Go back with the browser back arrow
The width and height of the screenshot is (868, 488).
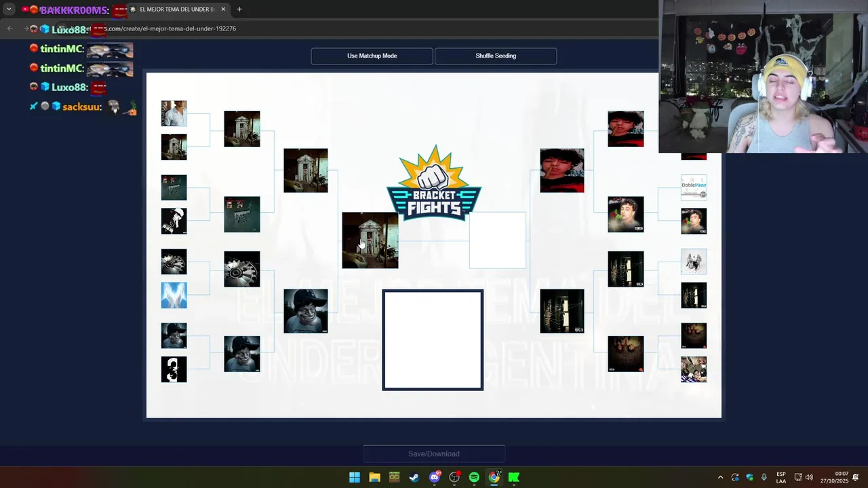(x=9, y=28)
